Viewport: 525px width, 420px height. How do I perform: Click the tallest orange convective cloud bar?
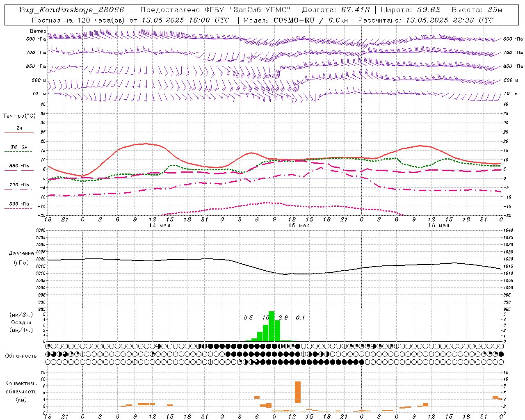tap(298, 392)
